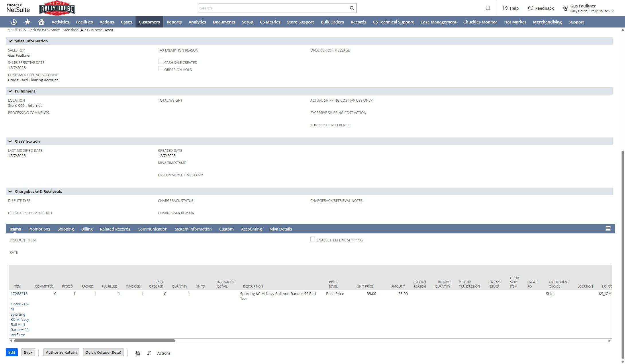Viewport: 625px width, 364px height.
Task: Go to the Home house icon
Action: 41,22
